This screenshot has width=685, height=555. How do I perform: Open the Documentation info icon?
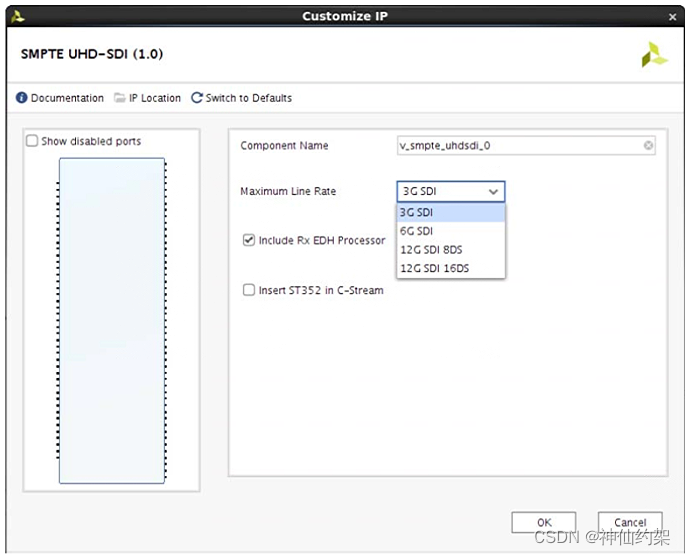[x=21, y=97]
